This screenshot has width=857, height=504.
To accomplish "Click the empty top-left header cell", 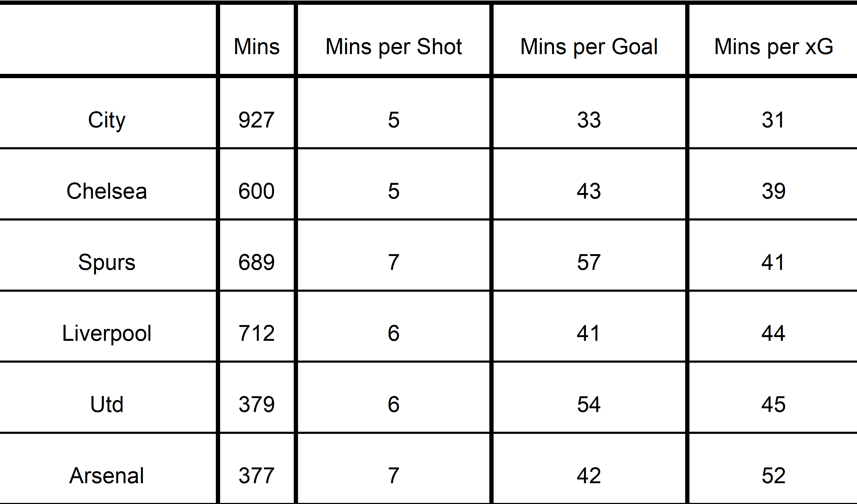I will 108,39.
